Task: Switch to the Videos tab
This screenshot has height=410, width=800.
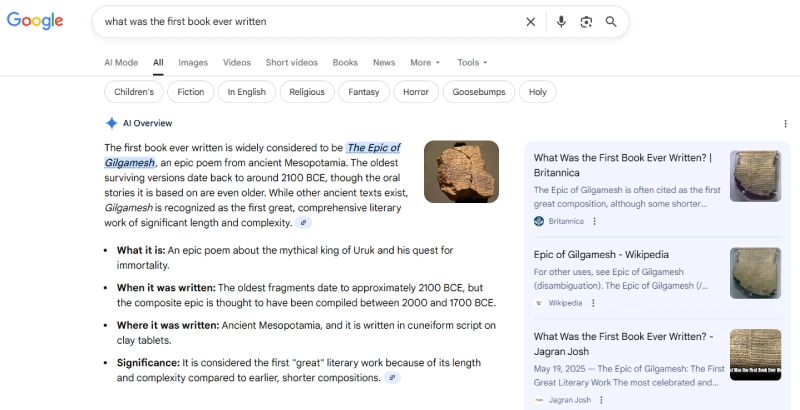Action: tap(237, 62)
